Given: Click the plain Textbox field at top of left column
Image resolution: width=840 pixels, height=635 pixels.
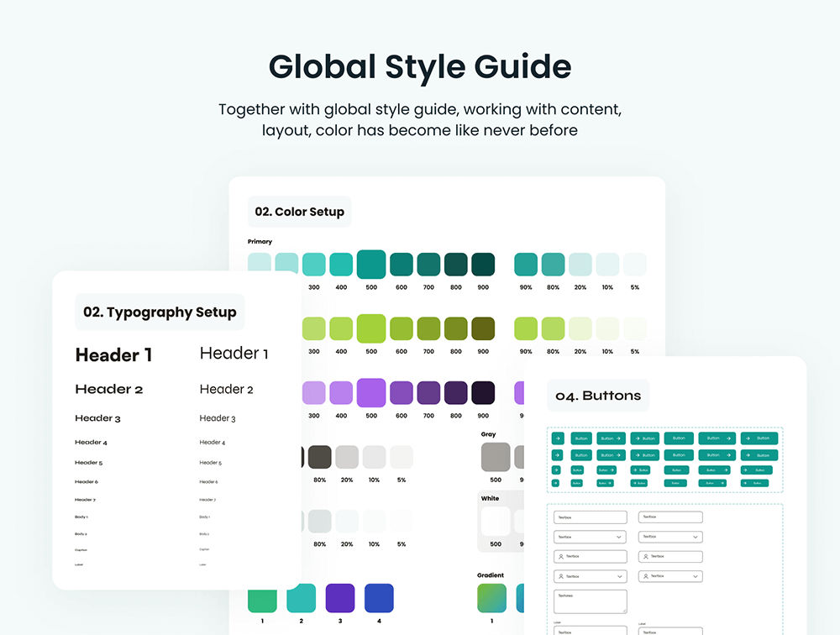Looking at the screenshot, I should tap(591, 517).
